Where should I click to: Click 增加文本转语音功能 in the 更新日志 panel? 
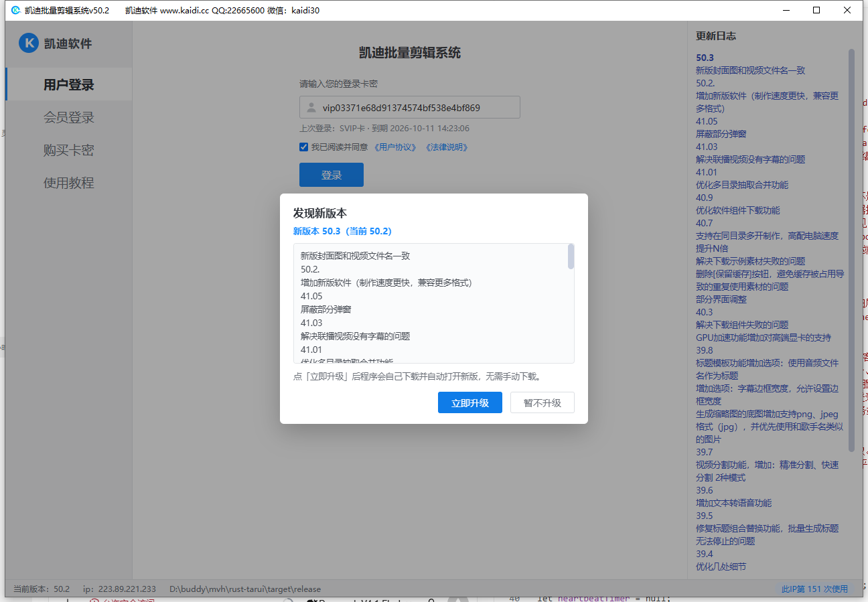point(733,503)
